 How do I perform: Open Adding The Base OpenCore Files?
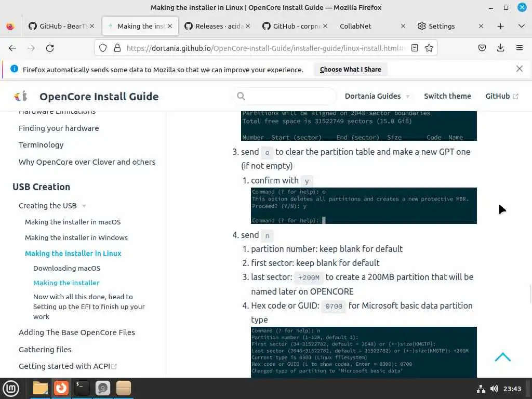[77, 332]
